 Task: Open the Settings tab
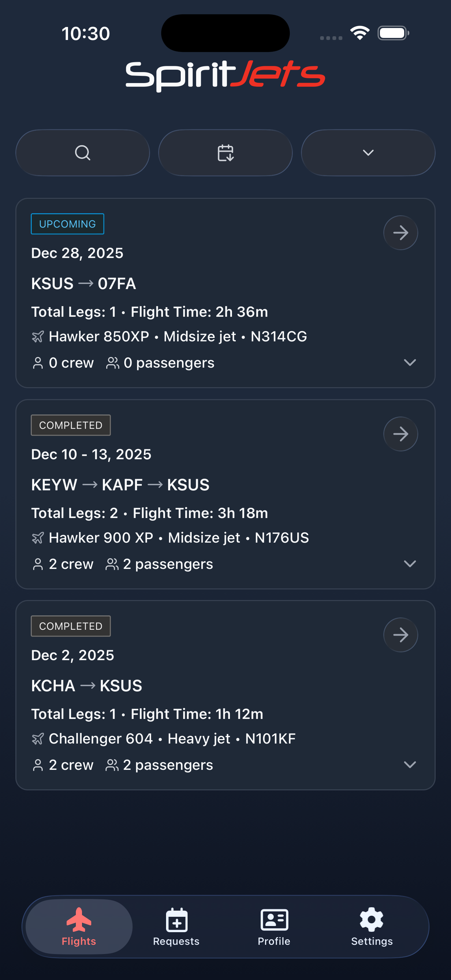pyautogui.click(x=371, y=926)
